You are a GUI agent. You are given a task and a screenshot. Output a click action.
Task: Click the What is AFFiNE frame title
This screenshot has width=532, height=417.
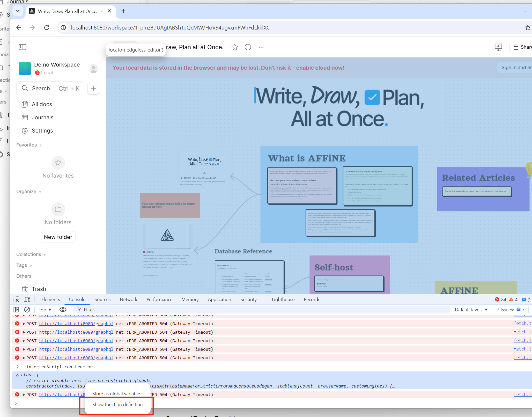coord(307,158)
